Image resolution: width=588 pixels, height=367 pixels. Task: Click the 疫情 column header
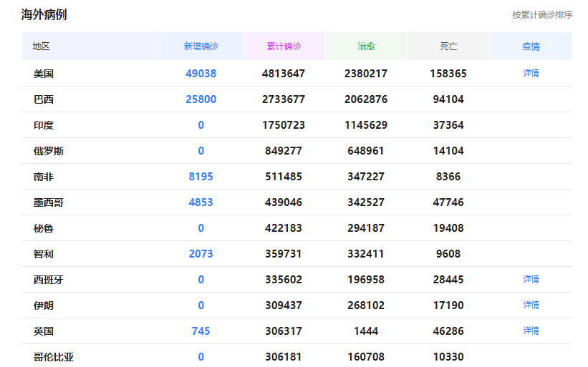pos(531,46)
